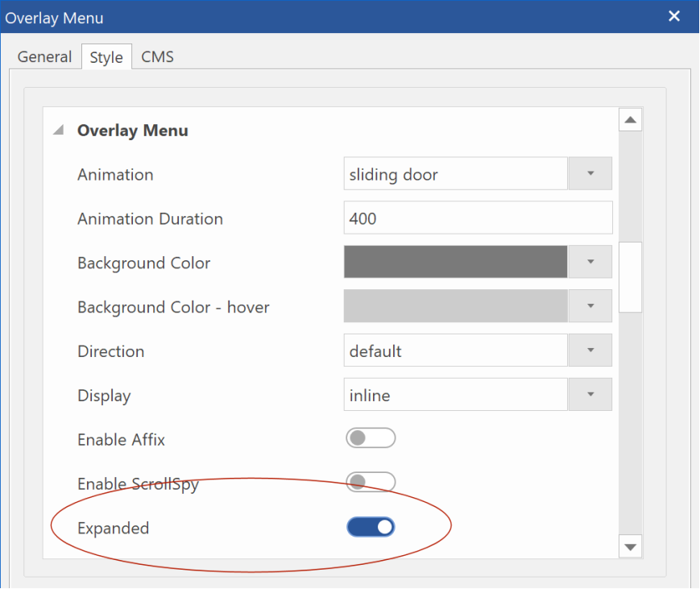Screen dimensions: 700x589
Task: Select the Style tab
Action: click(106, 57)
